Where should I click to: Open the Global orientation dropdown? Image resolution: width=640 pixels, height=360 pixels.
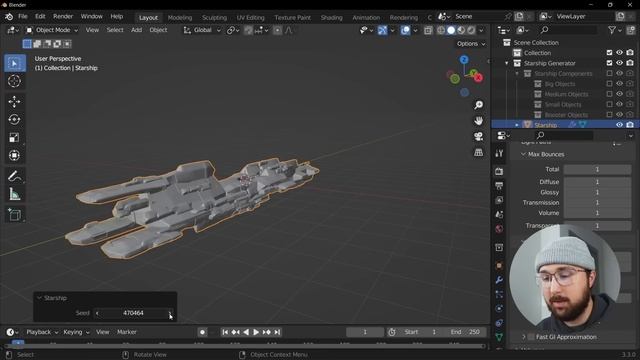(x=202, y=30)
